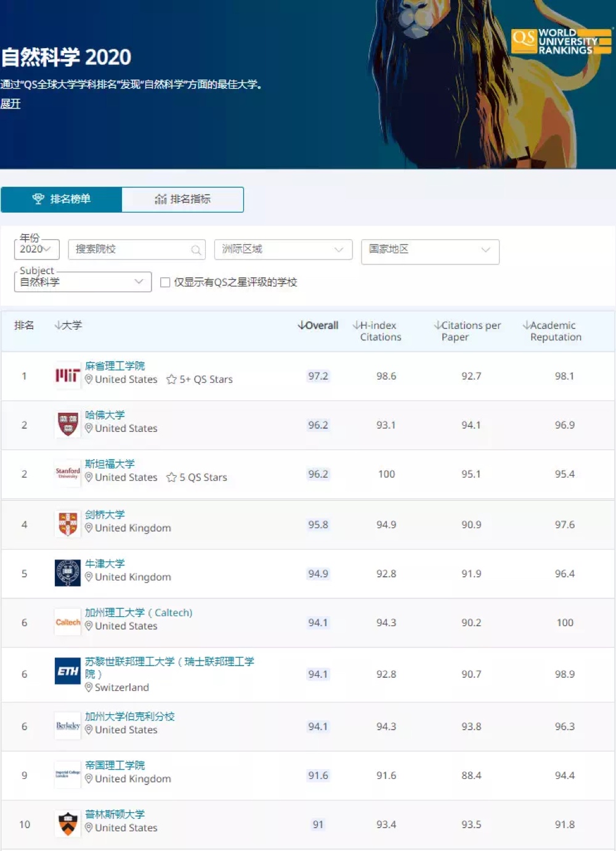Select the 排名榜单 tab

pyautogui.click(x=62, y=199)
